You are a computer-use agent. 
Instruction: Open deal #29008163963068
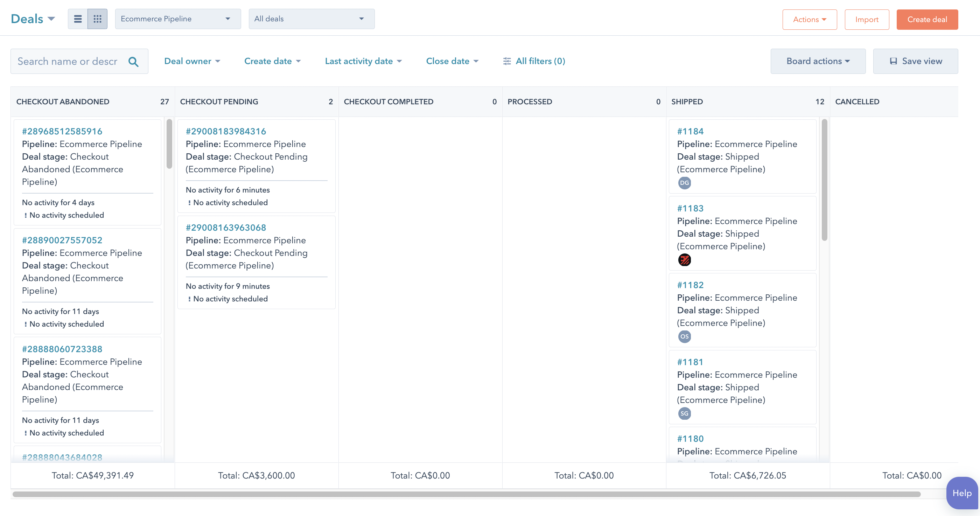pyautogui.click(x=226, y=228)
